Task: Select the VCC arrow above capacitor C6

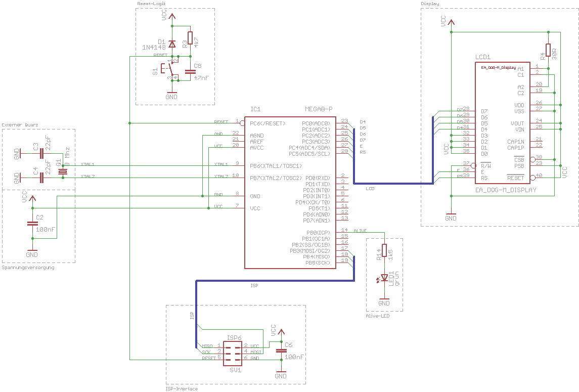Action: [x=281, y=332]
